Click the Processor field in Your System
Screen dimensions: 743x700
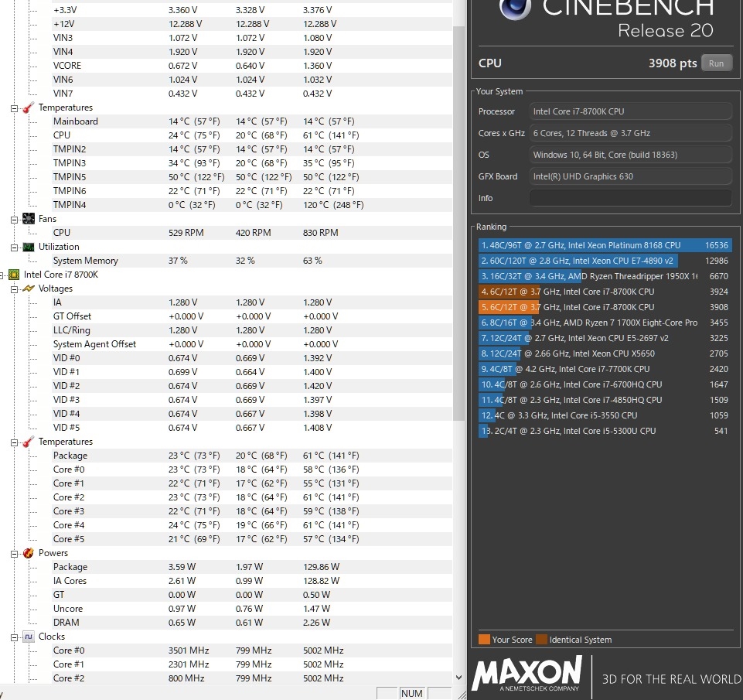point(630,111)
